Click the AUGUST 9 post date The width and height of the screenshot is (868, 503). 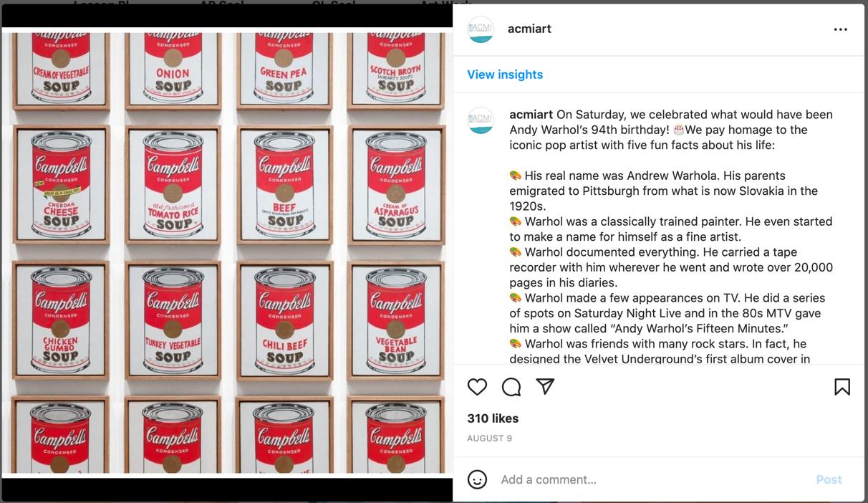click(x=489, y=439)
